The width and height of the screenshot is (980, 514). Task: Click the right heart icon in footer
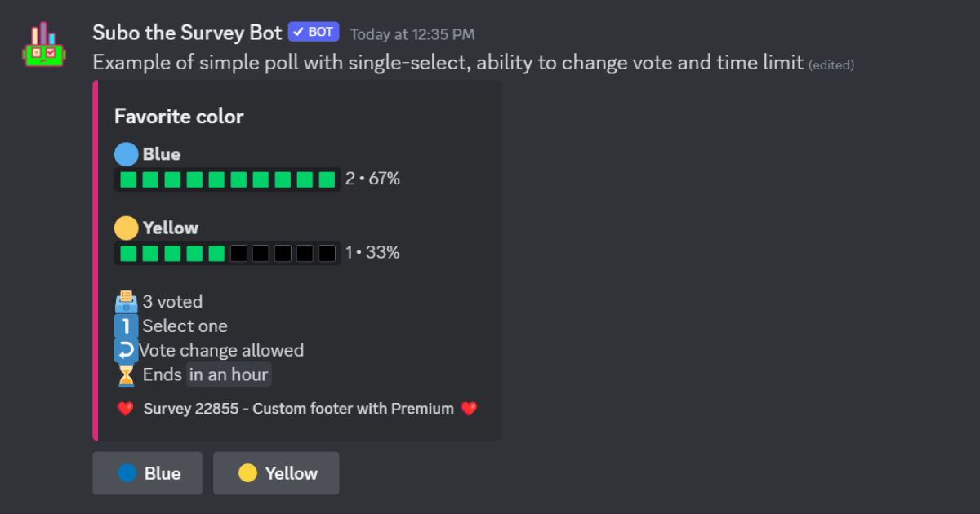click(469, 409)
